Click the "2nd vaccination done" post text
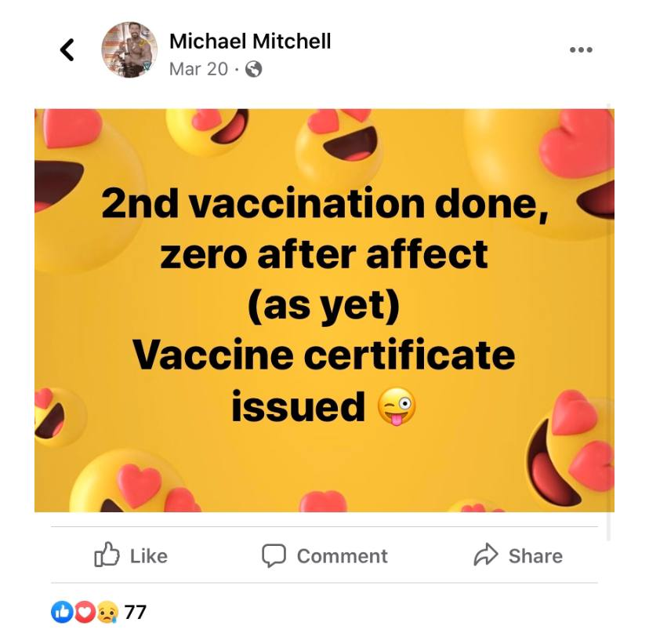 coord(324,204)
